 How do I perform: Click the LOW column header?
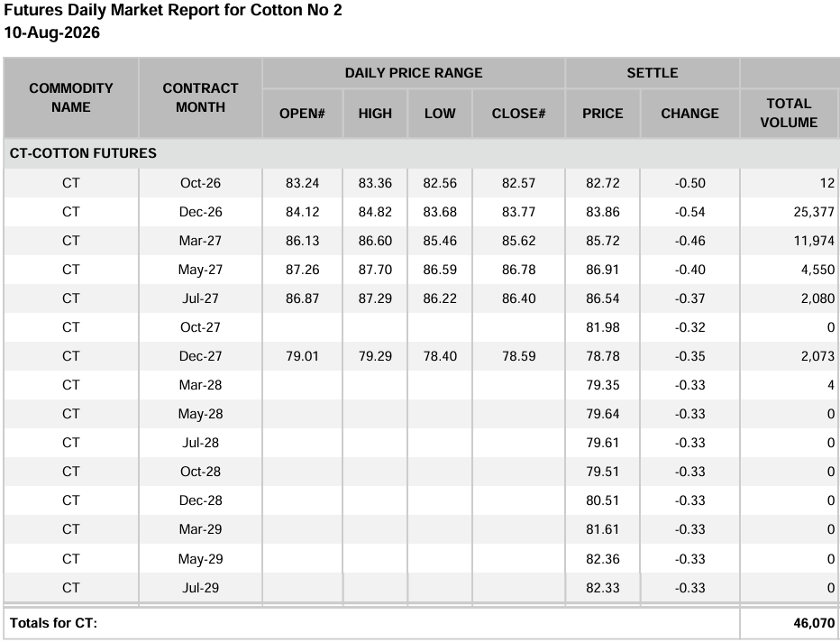coord(440,114)
